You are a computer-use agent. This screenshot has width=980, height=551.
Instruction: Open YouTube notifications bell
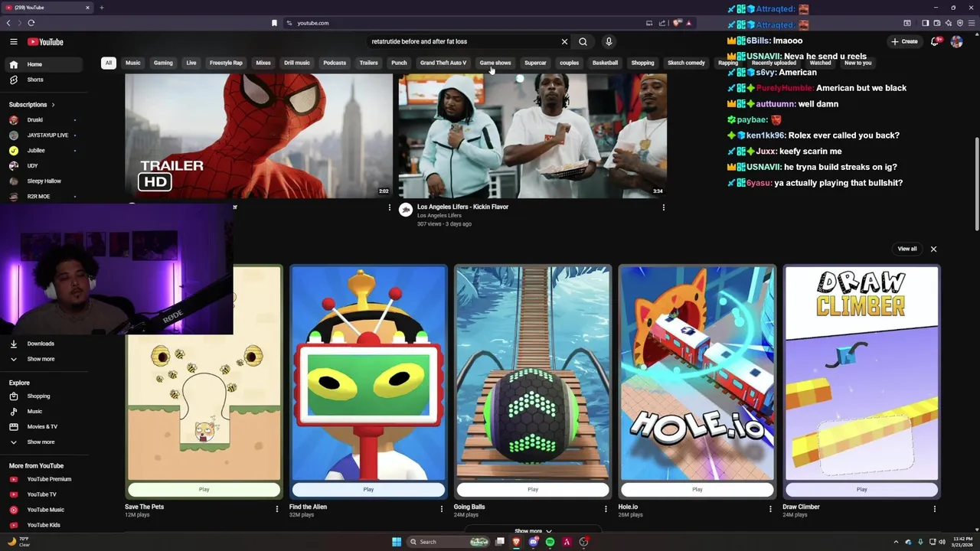tap(934, 42)
